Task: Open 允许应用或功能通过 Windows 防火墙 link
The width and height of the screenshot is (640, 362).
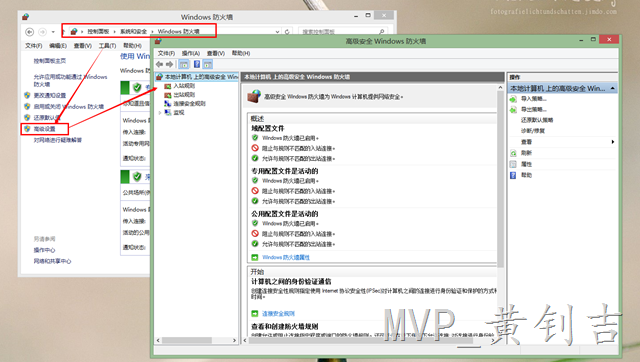Action: (70, 80)
